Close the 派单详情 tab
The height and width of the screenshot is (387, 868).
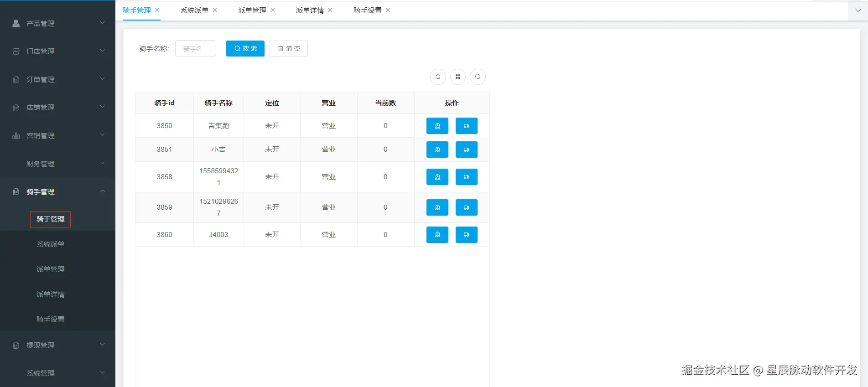click(x=330, y=10)
